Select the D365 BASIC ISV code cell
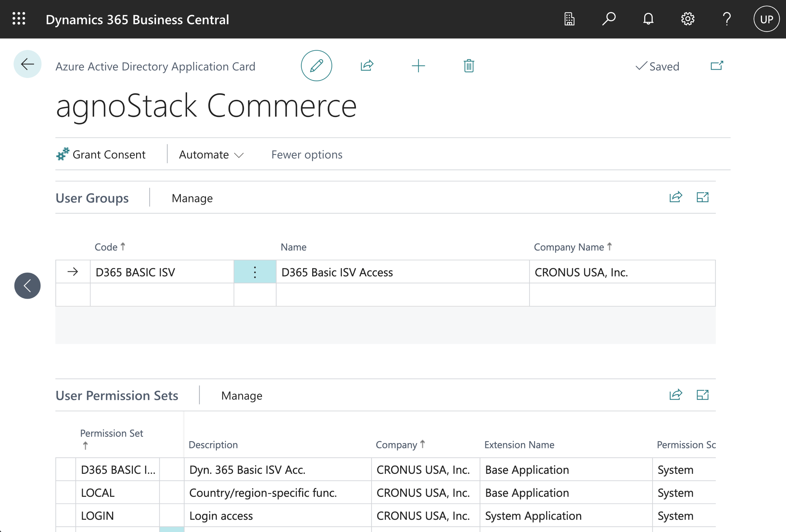The height and width of the screenshot is (532, 786). (x=162, y=272)
